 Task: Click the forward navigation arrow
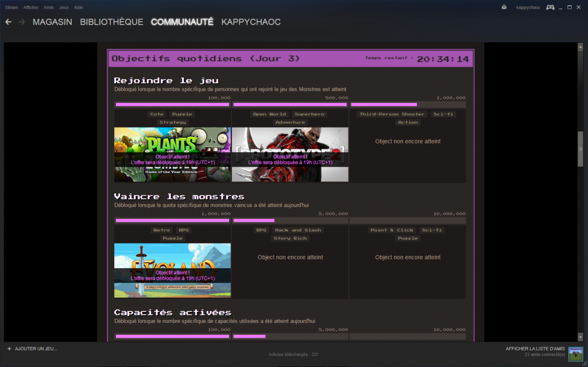click(x=22, y=22)
